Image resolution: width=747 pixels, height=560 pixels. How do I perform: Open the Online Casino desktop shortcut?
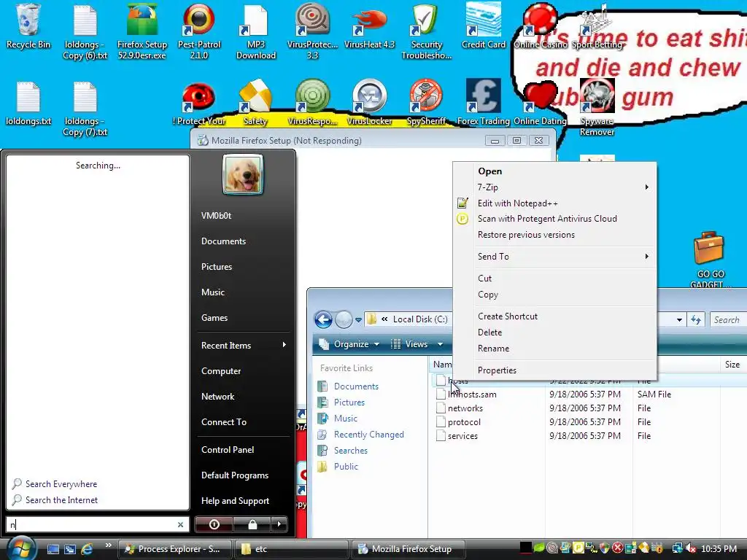(x=541, y=26)
